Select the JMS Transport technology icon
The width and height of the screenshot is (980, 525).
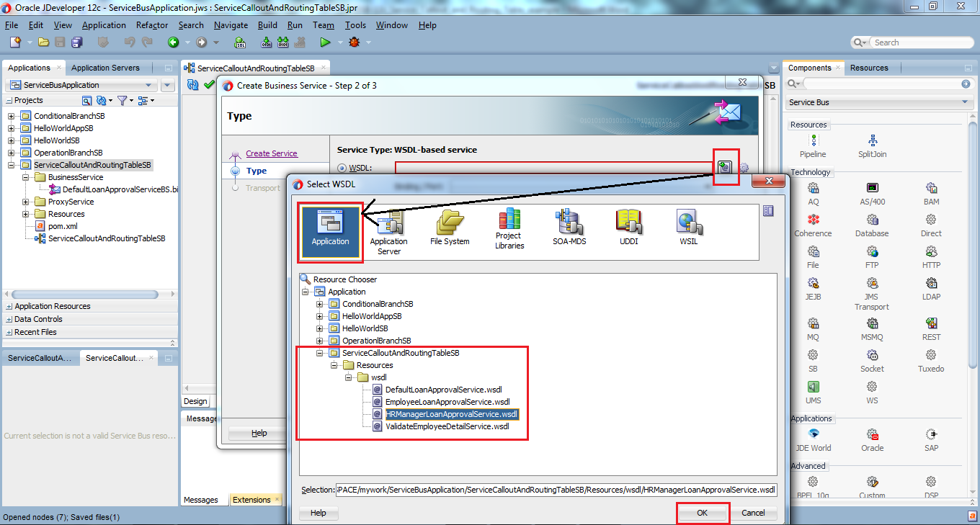[872, 288]
